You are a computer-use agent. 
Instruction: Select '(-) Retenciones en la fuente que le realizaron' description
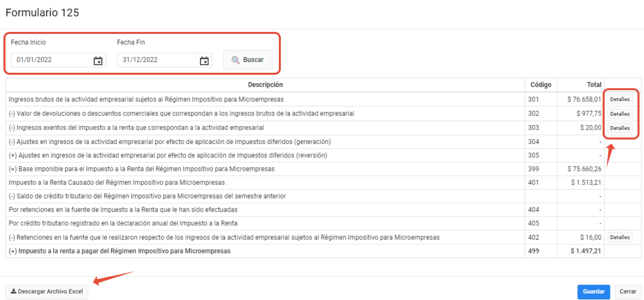click(224, 237)
